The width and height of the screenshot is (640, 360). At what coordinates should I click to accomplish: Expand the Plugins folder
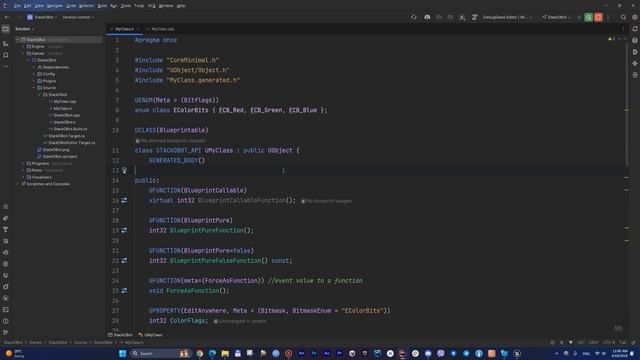click(x=34, y=81)
